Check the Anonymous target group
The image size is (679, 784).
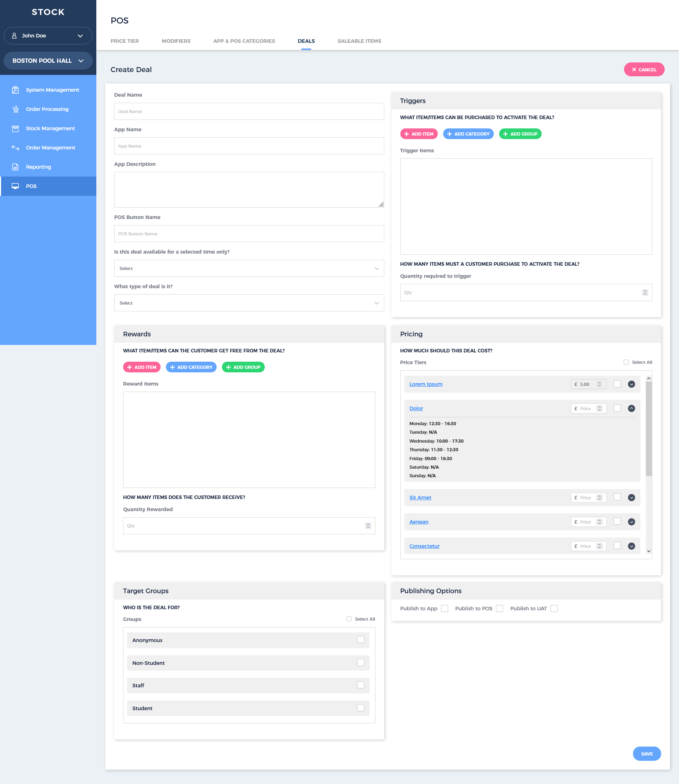click(360, 640)
